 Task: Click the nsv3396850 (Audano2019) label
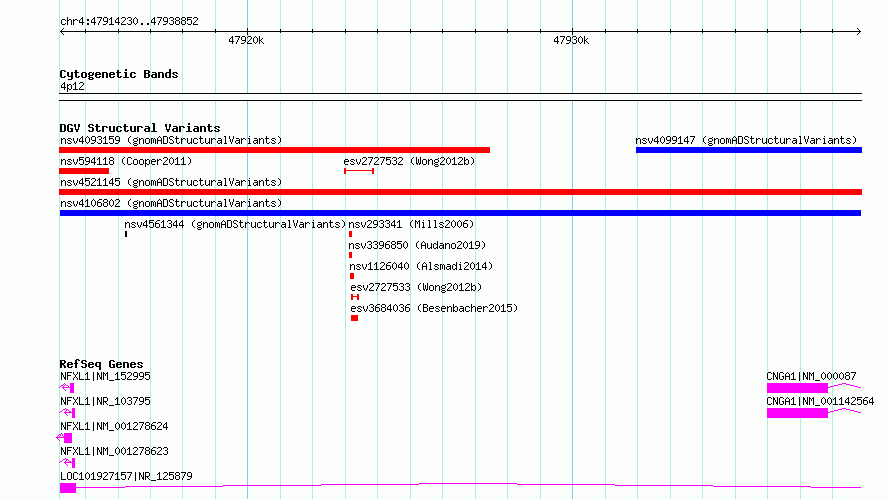click(417, 245)
